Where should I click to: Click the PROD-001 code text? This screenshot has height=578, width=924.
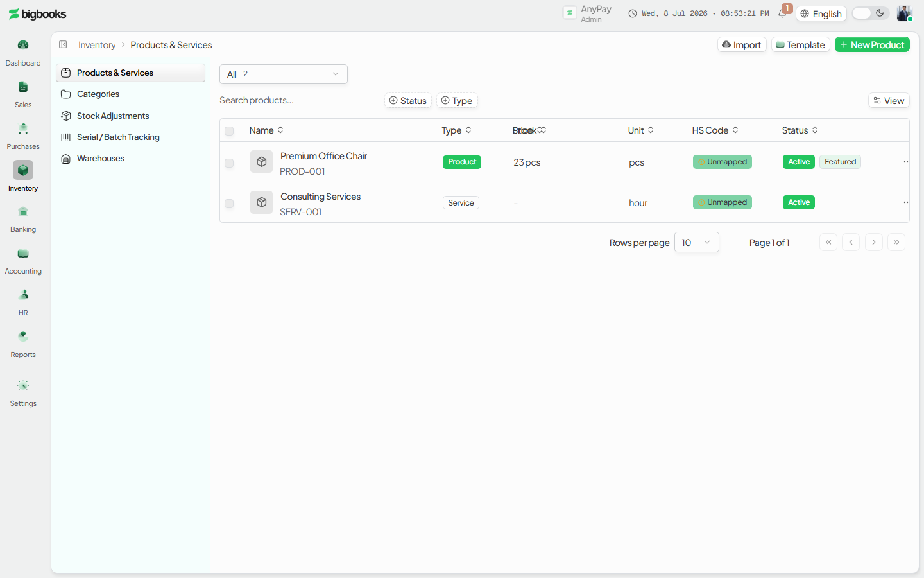coord(302,171)
